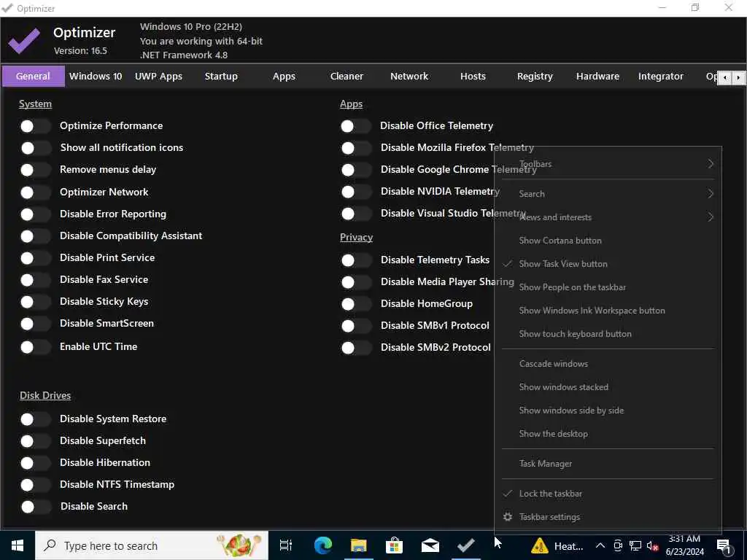Switch to the Cleaner tab
747x560 pixels.
point(347,76)
